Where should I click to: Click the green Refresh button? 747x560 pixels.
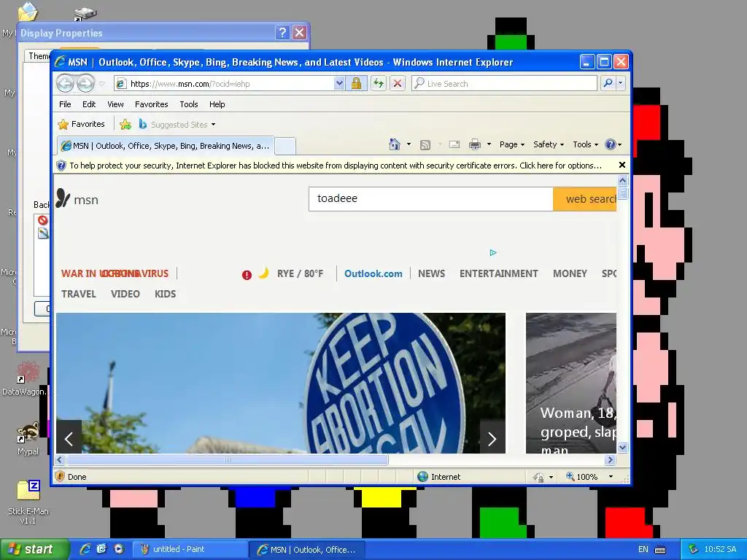pos(379,84)
